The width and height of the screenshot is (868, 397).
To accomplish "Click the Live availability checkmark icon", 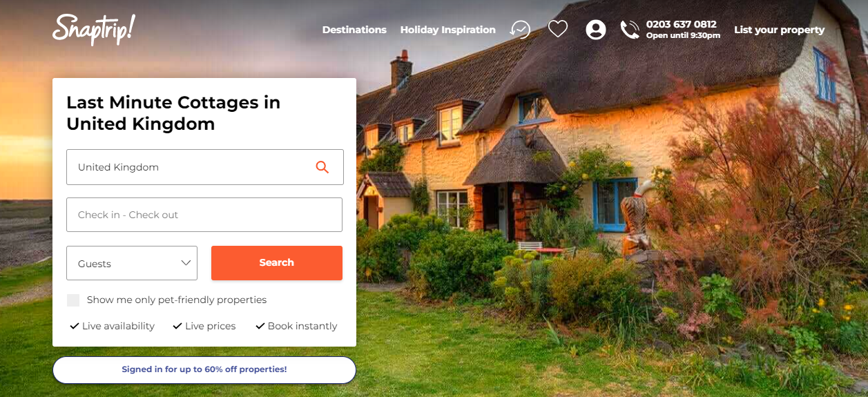I will point(74,326).
